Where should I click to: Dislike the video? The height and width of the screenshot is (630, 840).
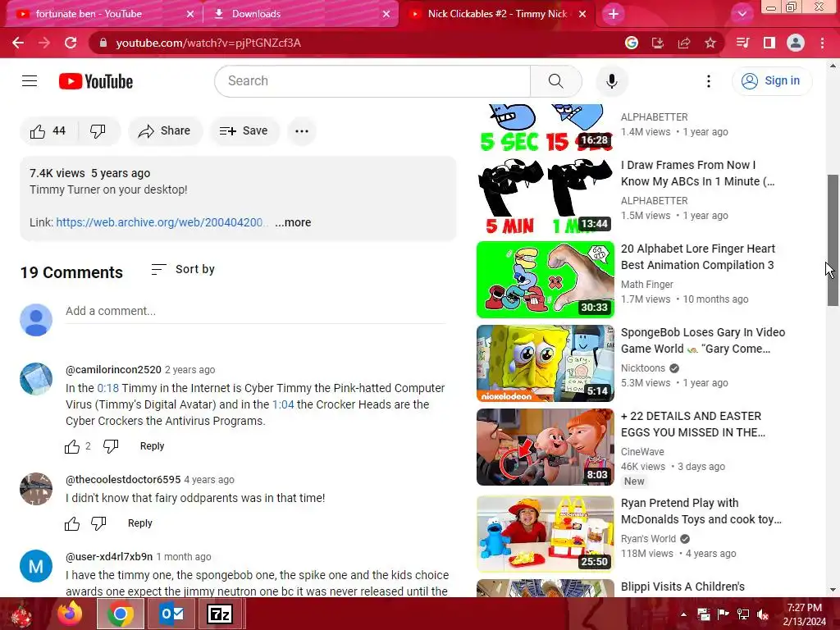[x=98, y=130]
